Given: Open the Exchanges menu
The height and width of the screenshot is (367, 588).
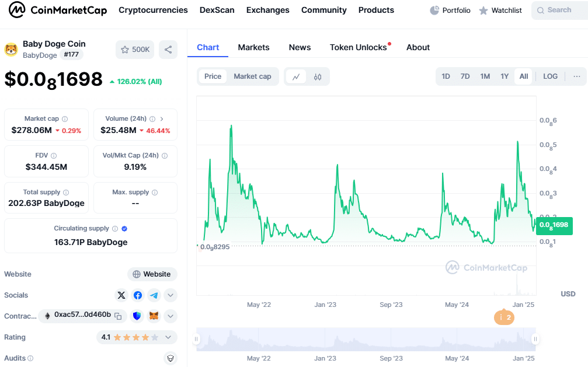Looking at the screenshot, I should 268,10.
